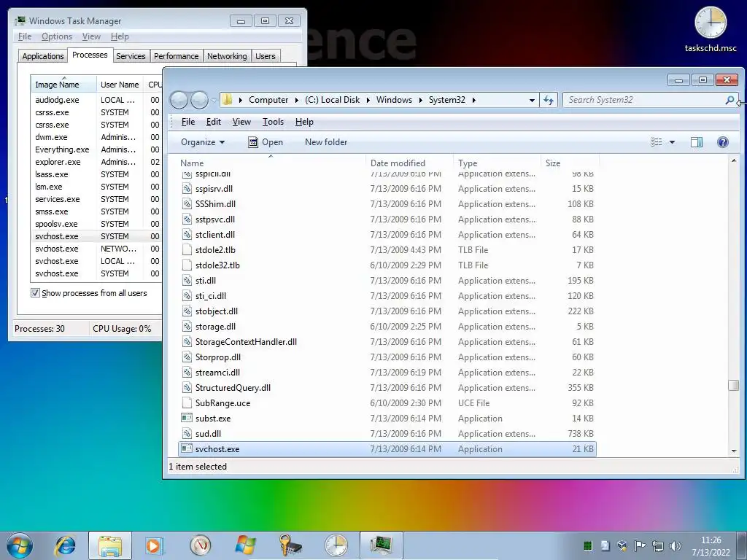The width and height of the screenshot is (747, 560).
Task: Click the Open toolbar button
Action: [x=266, y=142]
